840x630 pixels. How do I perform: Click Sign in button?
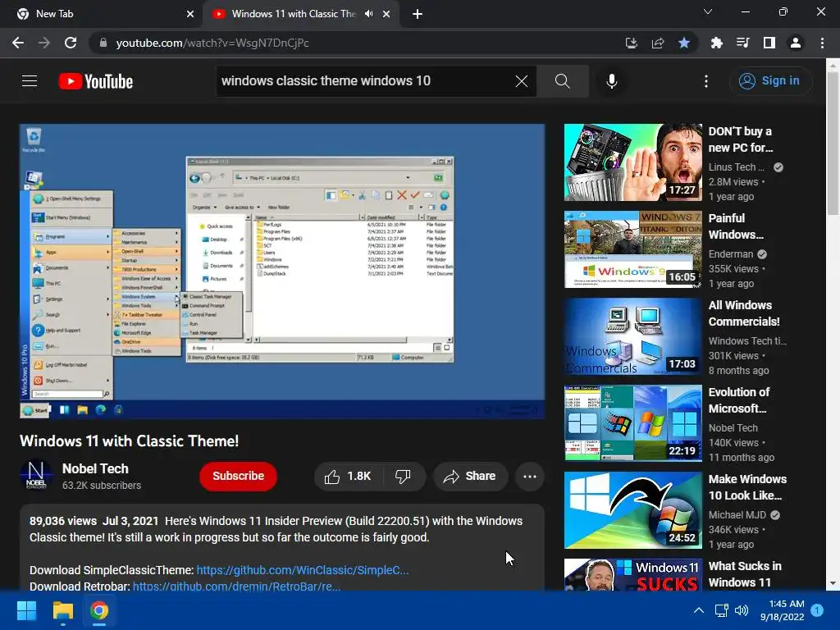click(770, 81)
